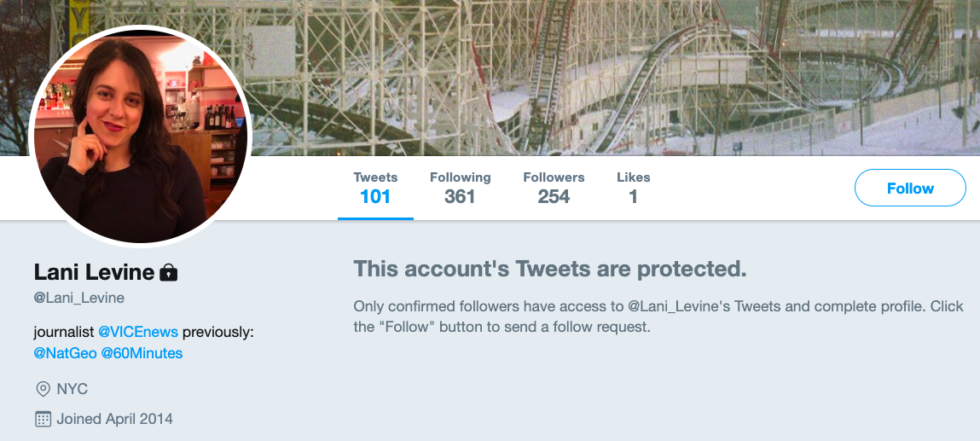Image resolution: width=980 pixels, height=441 pixels.
Task: Click the confirmed followers explanation paragraph
Action: [x=658, y=316]
